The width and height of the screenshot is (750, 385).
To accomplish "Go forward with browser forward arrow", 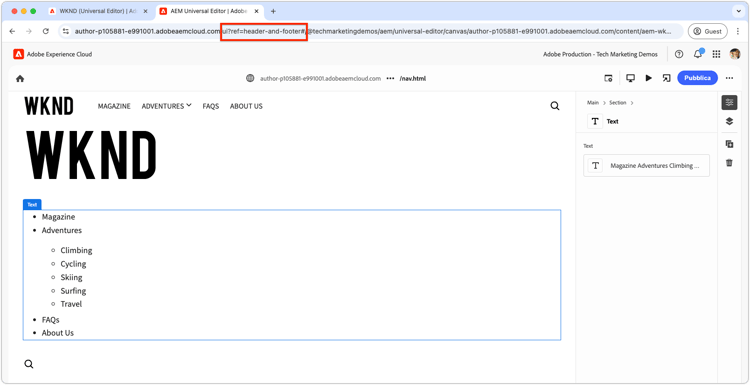I will (x=29, y=31).
